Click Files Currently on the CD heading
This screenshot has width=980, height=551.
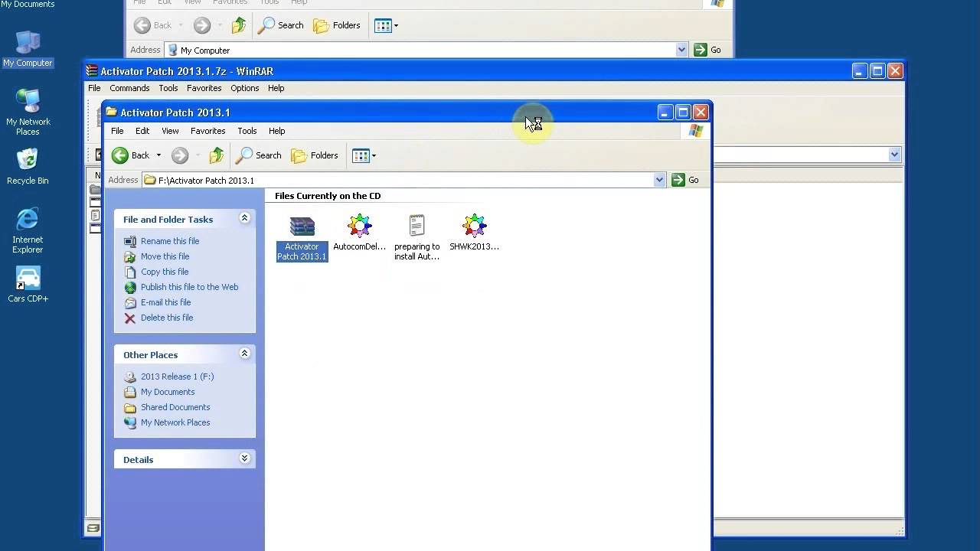click(x=328, y=196)
